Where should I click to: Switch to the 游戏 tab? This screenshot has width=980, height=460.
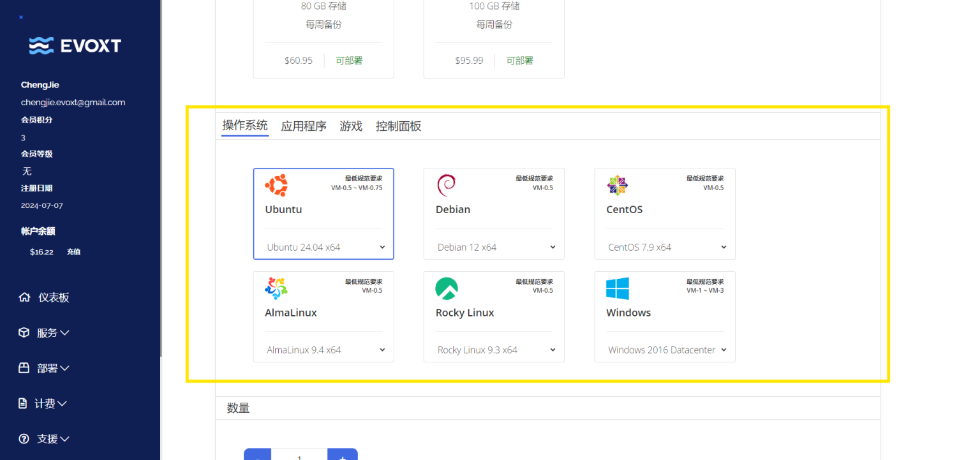coord(351,126)
